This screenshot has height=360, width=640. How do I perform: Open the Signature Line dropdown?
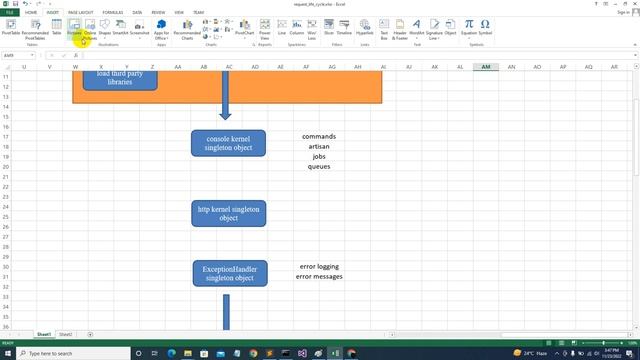(x=434, y=29)
